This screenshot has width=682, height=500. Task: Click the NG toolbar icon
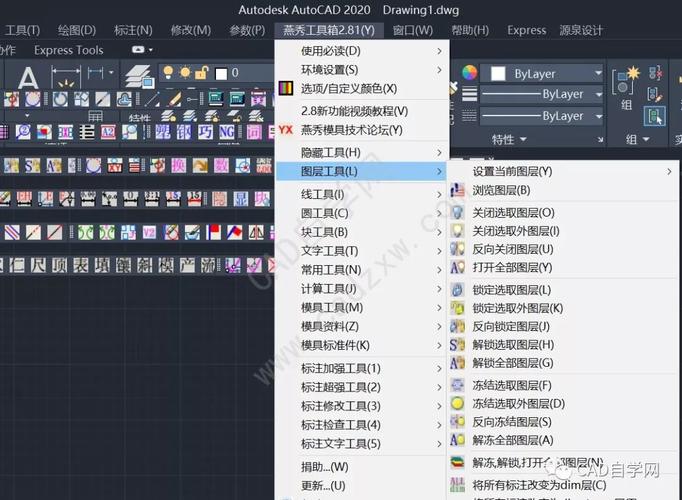[x=227, y=132]
